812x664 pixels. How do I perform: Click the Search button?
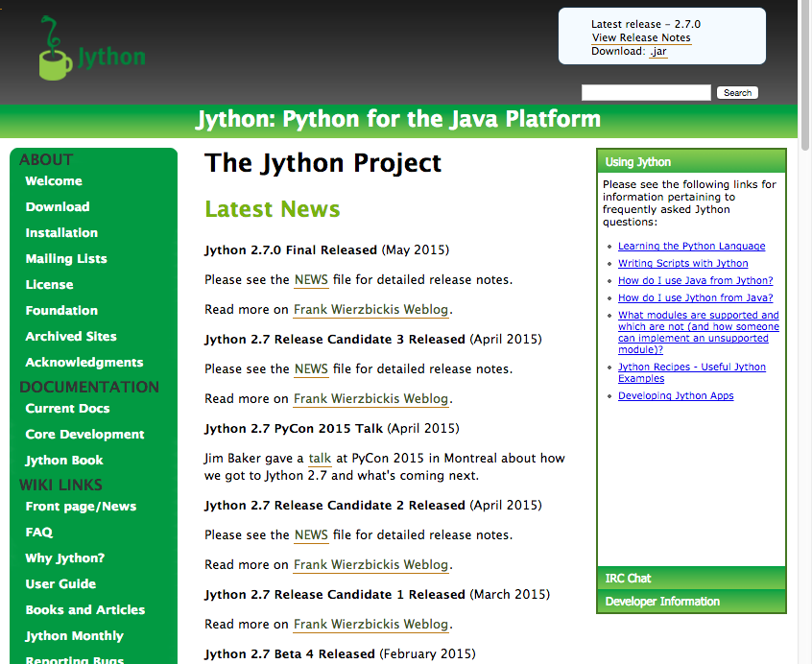737,93
